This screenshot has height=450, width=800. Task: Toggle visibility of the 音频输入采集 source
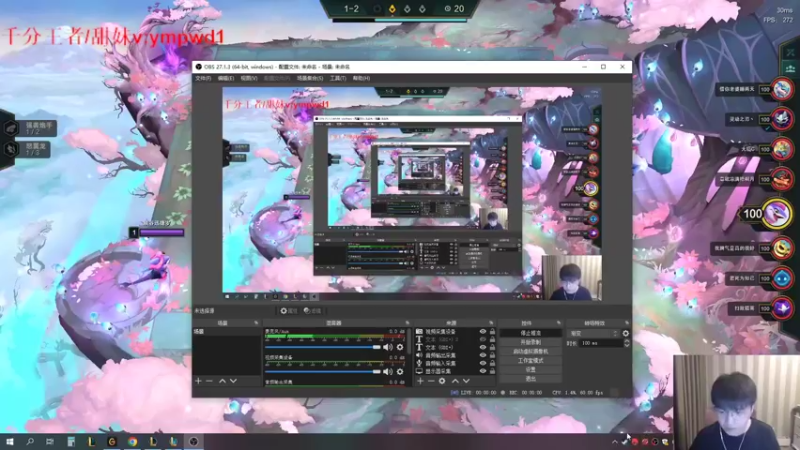pyautogui.click(x=483, y=363)
